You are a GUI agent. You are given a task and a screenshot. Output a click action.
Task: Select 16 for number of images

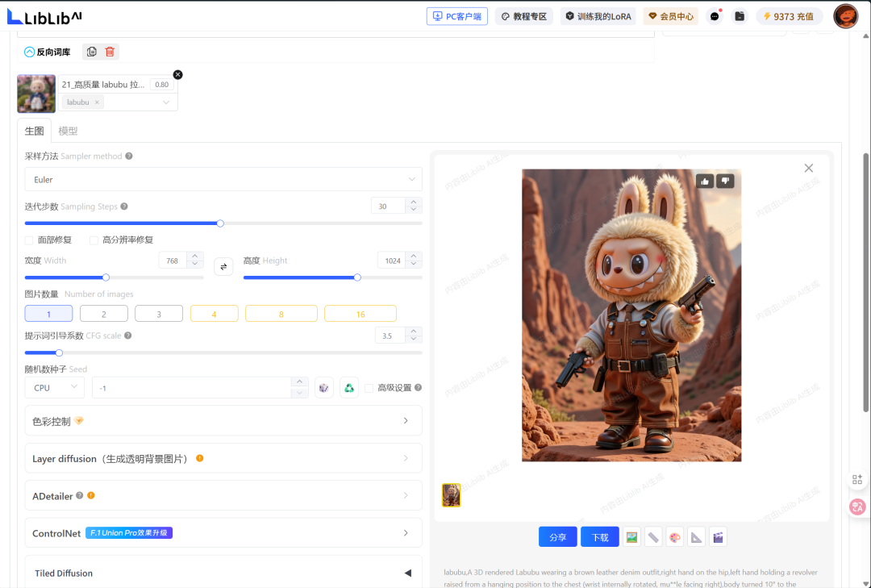click(x=360, y=314)
